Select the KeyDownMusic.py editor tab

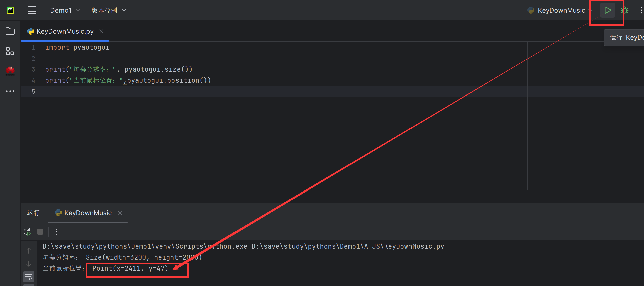pos(60,31)
